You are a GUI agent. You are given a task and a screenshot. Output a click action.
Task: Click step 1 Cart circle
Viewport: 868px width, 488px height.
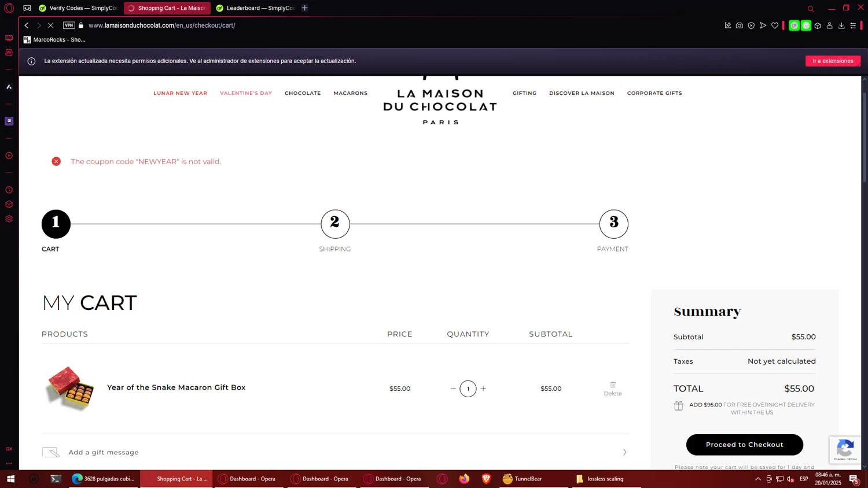tap(56, 224)
